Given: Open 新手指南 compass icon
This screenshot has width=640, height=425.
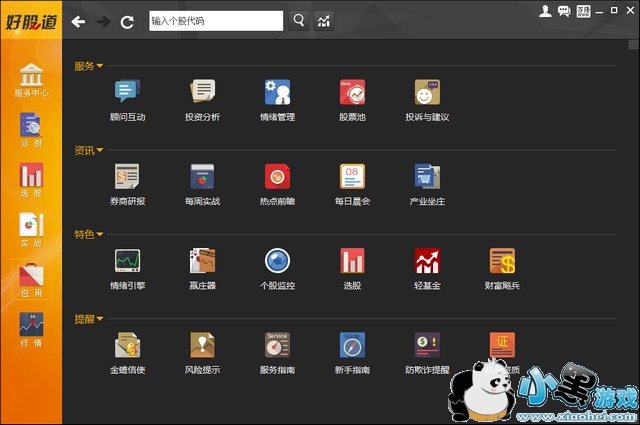Looking at the screenshot, I should [x=352, y=346].
